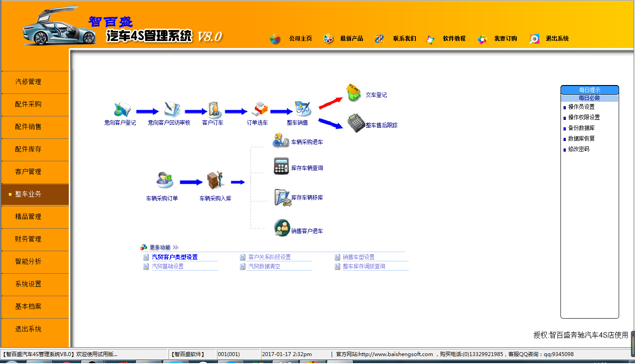Viewport: 635px width, 364px height.
Task: Switch to the 基本档案 sidebar module
Action: click(x=35, y=307)
